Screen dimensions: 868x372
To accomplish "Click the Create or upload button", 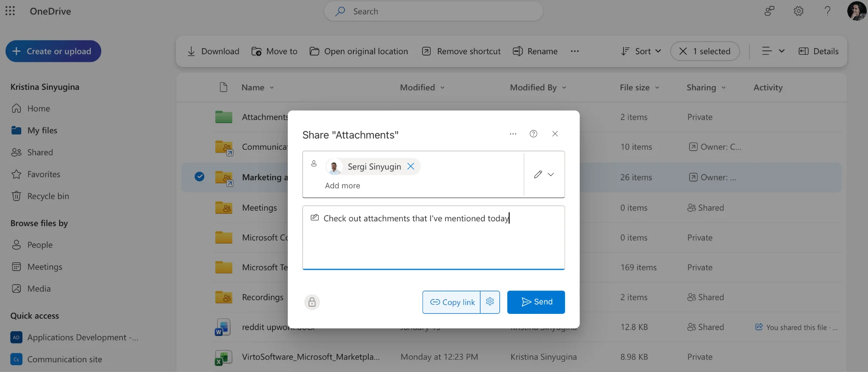I will click(x=53, y=51).
